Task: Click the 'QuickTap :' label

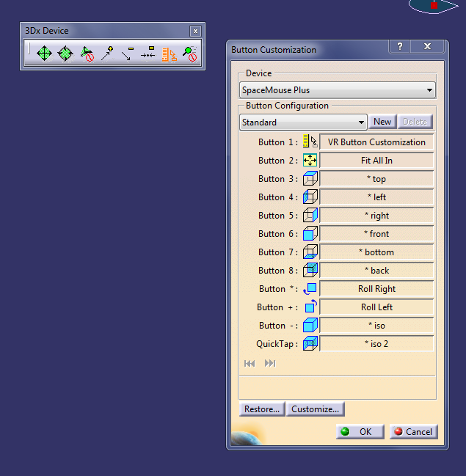Action: coord(277,344)
